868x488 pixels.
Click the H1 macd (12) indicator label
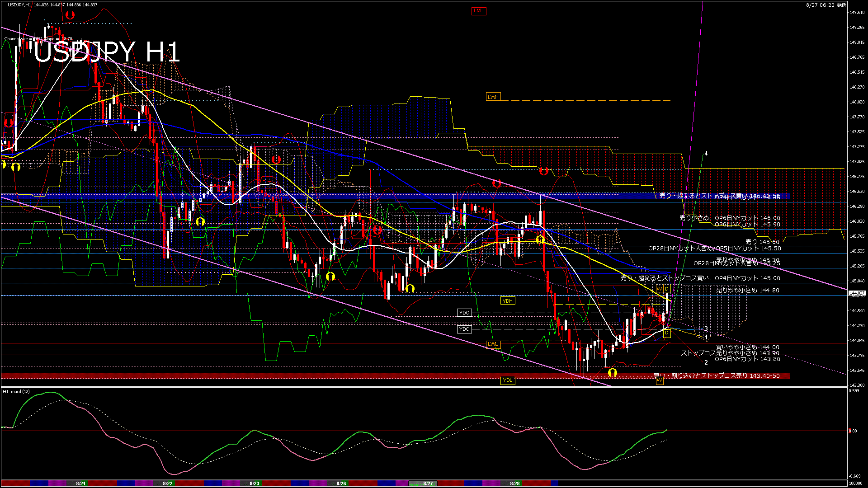pos(16,392)
